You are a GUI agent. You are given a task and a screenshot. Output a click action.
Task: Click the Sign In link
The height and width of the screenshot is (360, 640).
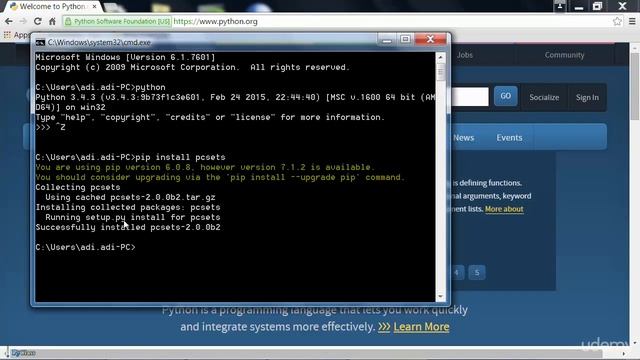[587, 97]
